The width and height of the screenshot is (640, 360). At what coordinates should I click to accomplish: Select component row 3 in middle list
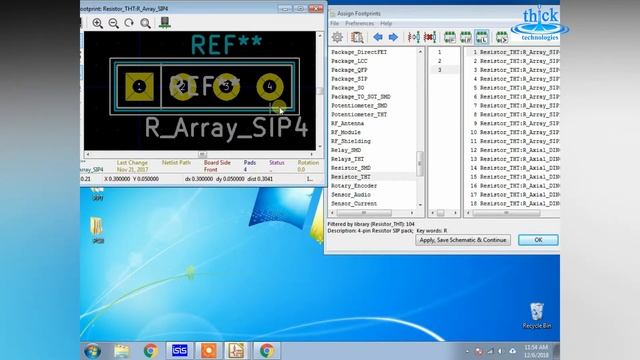443,70
